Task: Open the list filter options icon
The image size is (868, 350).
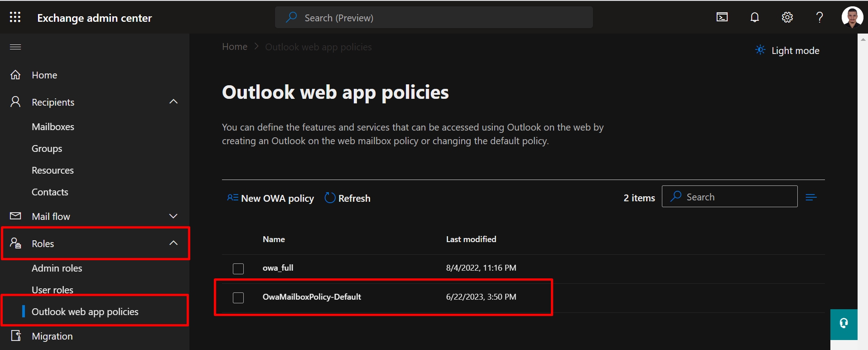Action: [x=811, y=197]
